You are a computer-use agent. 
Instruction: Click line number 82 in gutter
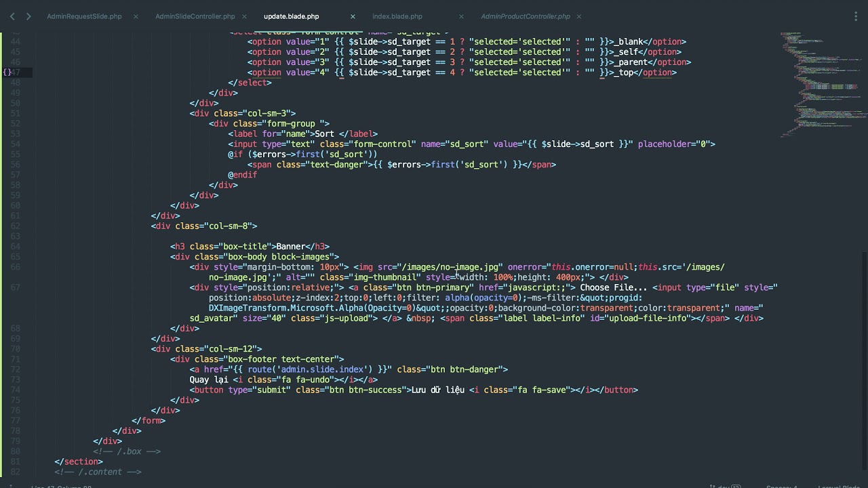coord(16,472)
